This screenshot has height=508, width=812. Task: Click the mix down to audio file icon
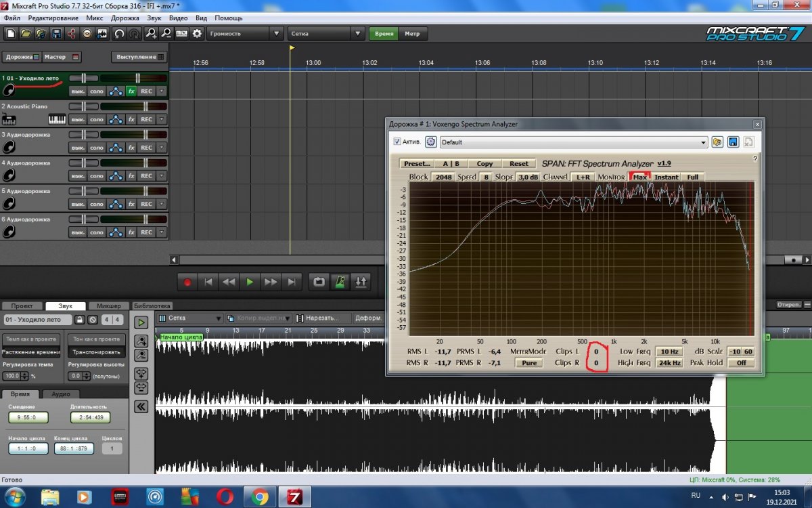(102, 33)
